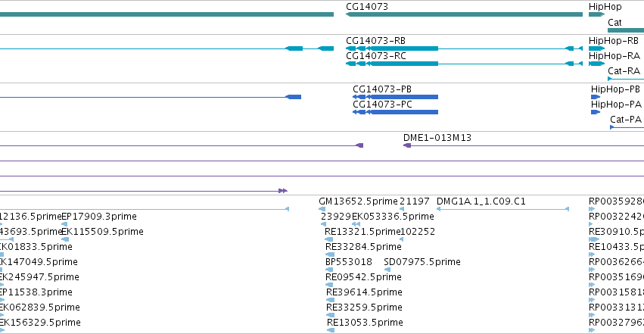
Task: Click EP17909.3prime EST label
Action: [x=99, y=217]
